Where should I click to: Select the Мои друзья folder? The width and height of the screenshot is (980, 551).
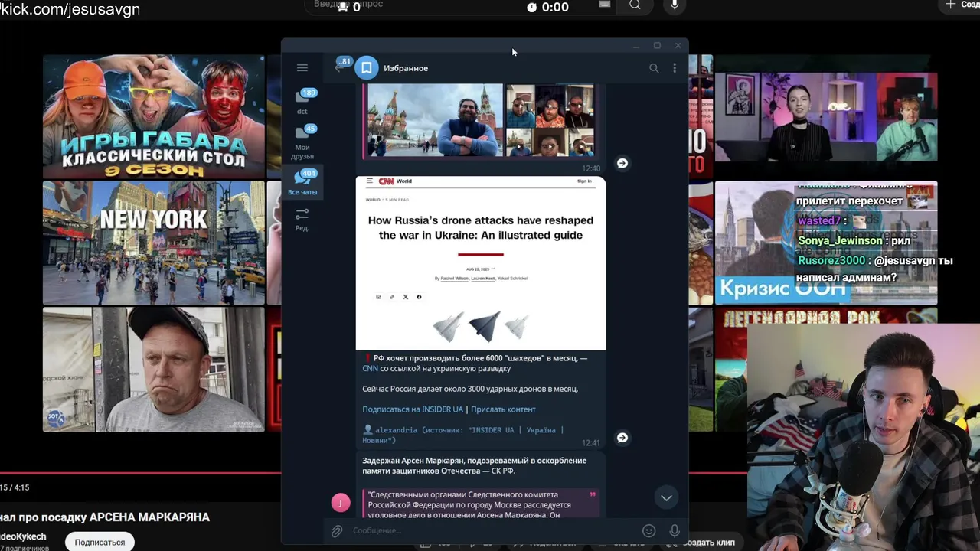(x=303, y=142)
